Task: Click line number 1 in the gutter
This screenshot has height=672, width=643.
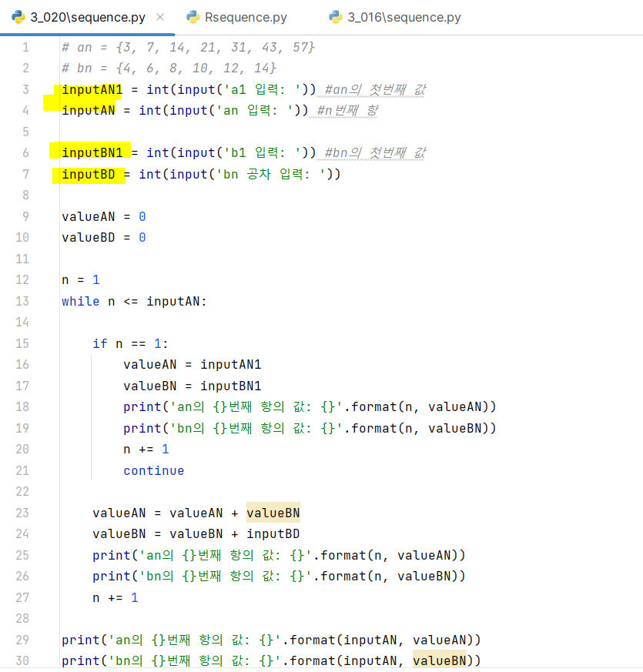Action: (25, 47)
